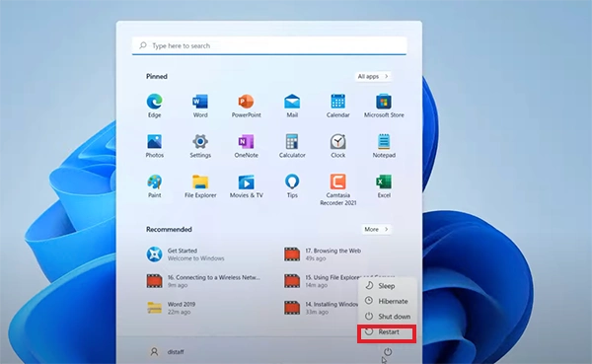Viewport: 592px width, 364px height.
Task: Click the search magnifier icon
Action: pos(143,45)
